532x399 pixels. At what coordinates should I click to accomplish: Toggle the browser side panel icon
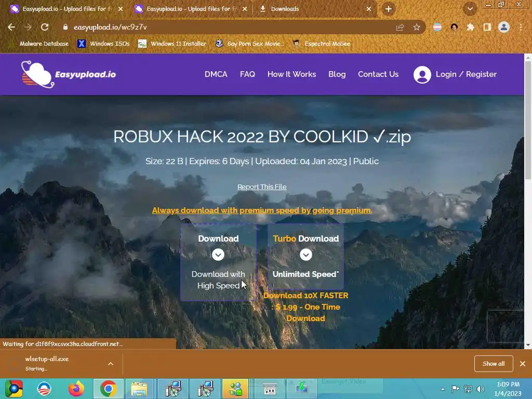pos(487,27)
